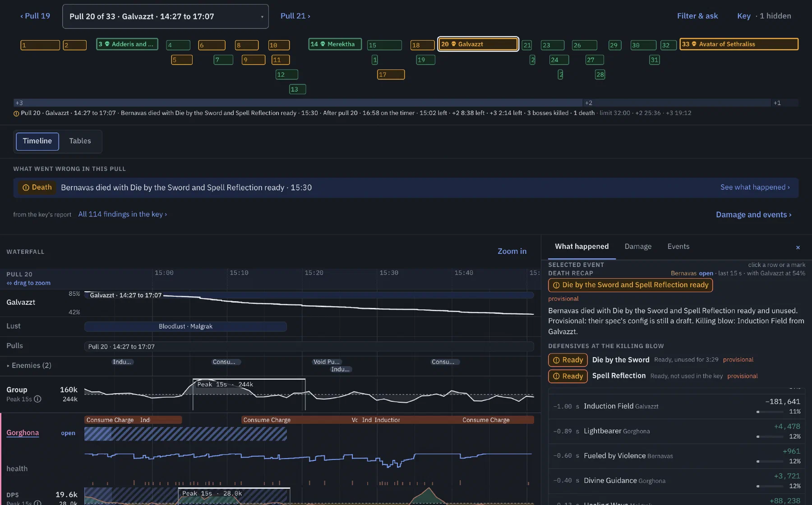
Task: Select pull 14 Merektha chip
Action: [335, 44]
